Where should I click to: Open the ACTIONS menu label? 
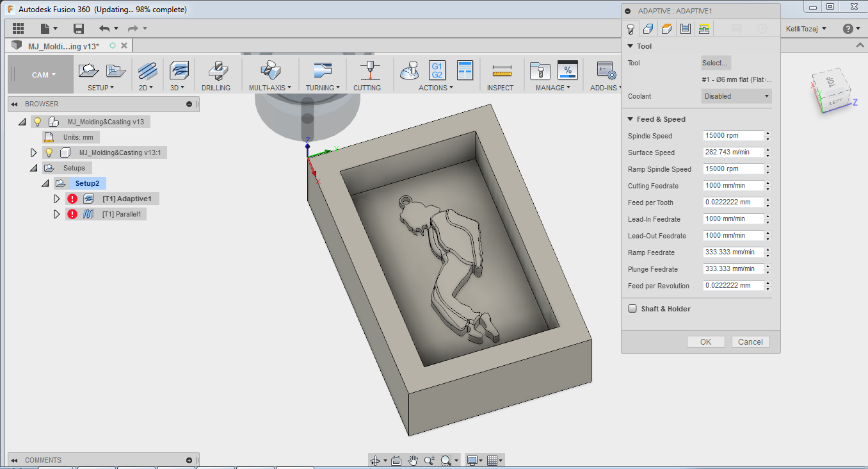click(x=435, y=88)
